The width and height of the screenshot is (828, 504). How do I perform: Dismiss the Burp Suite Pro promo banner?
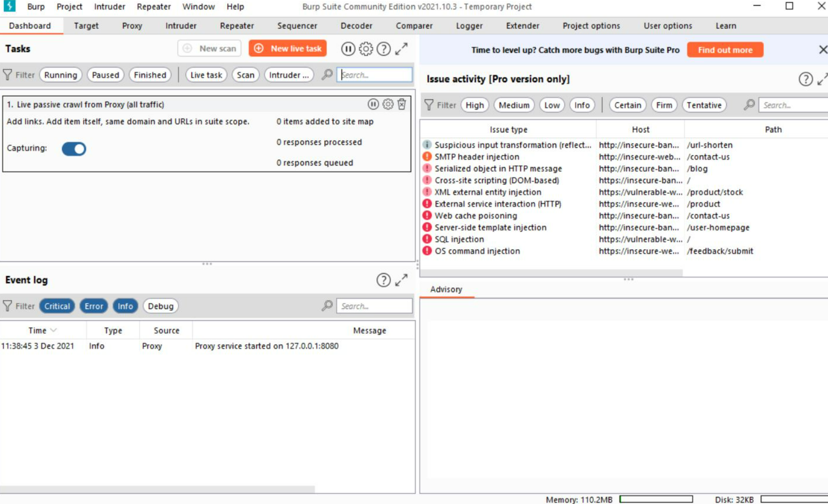823,50
